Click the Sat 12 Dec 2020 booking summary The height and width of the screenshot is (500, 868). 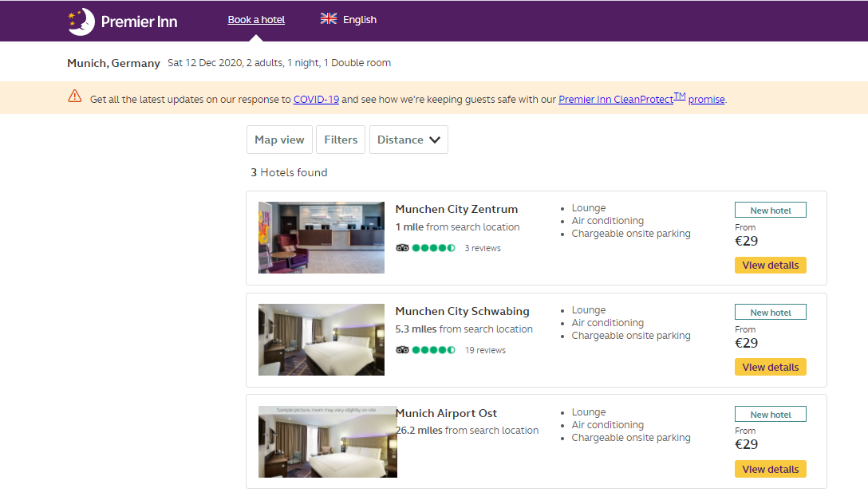click(x=279, y=63)
